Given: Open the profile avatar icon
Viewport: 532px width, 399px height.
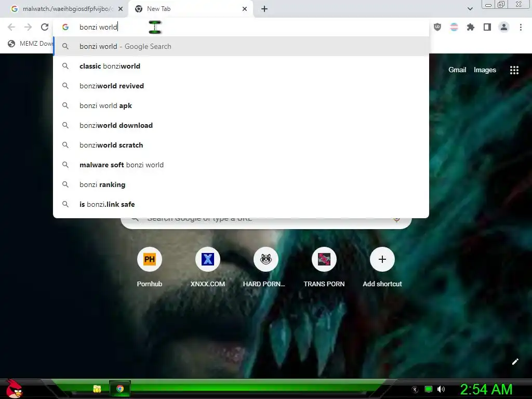Looking at the screenshot, I should pyautogui.click(x=504, y=27).
